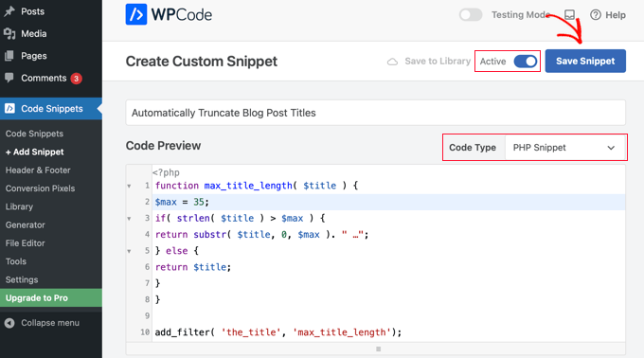This screenshot has width=644, height=358.
Task: Open Library submenu item
Action: point(19,206)
